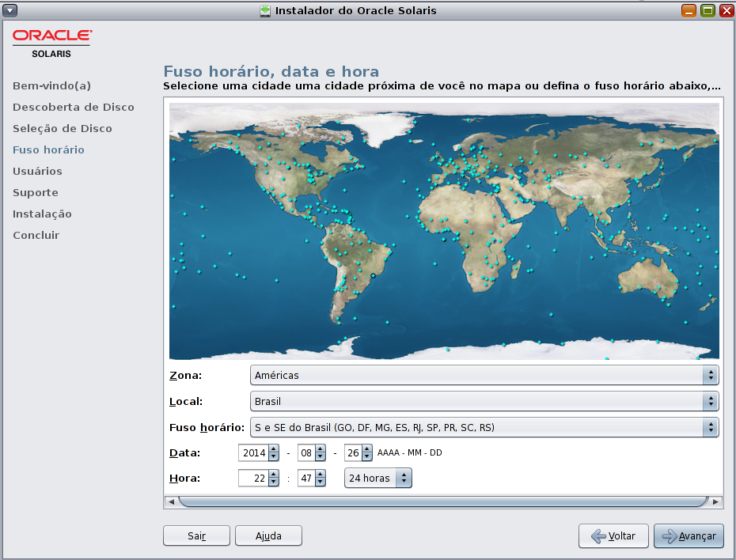The image size is (736, 560).
Task: Open the 24 horas time format dropdown
Action: point(377,479)
